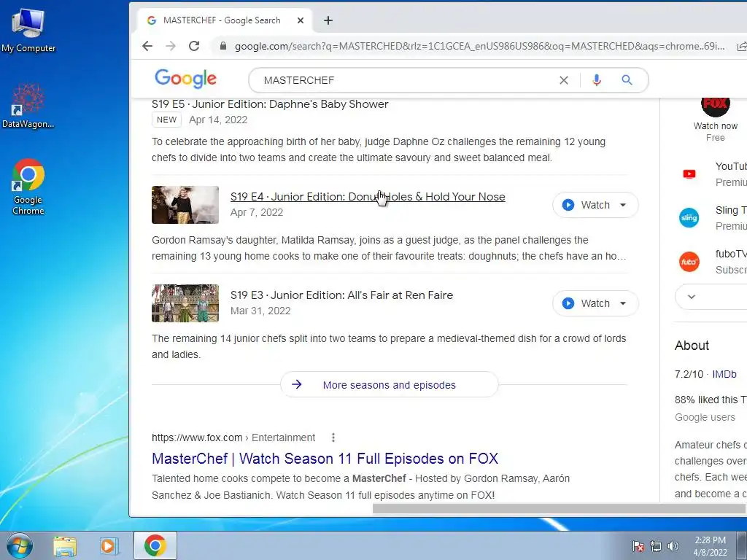Viewport: 747px width, 560px height.
Task: Open the network tray icon
Action: pos(656,546)
